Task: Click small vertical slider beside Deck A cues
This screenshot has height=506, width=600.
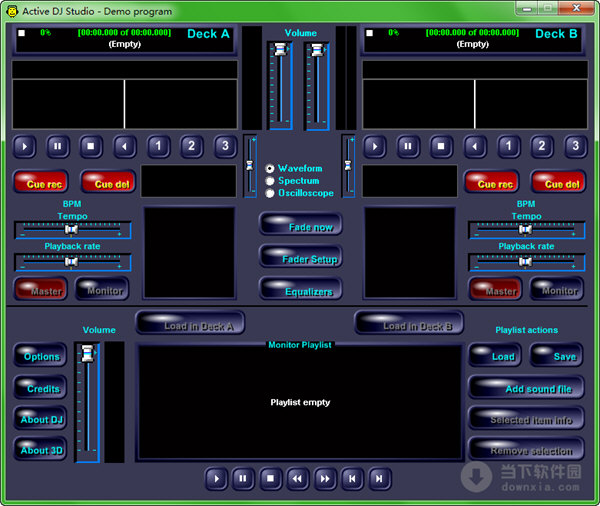Action: (x=250, y=166)
